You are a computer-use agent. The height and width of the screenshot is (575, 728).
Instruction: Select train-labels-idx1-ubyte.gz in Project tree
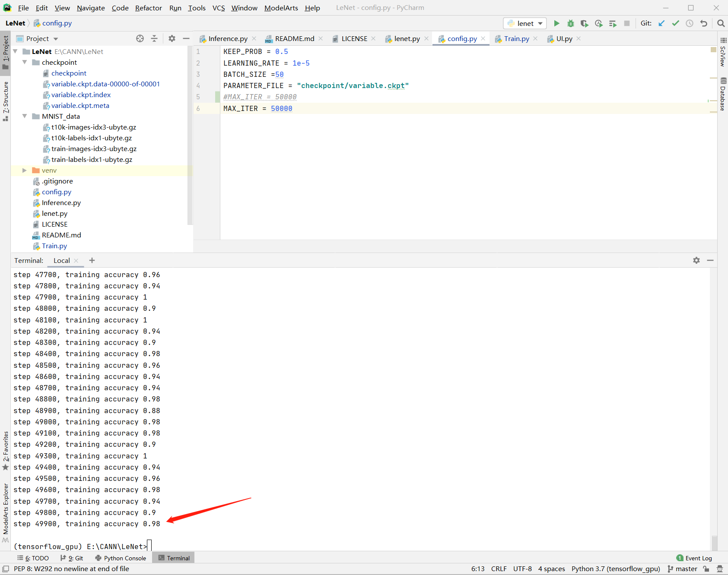92,160
